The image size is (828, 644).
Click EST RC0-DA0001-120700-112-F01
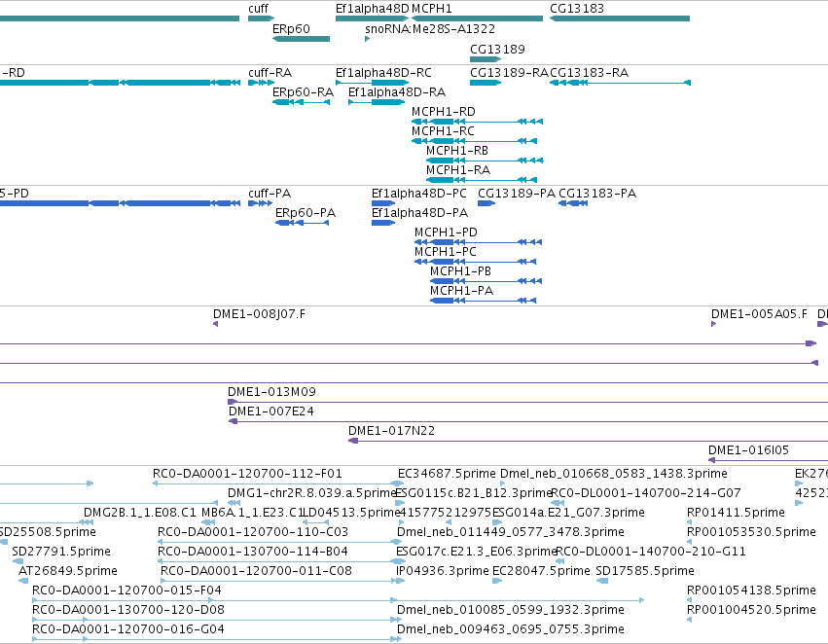point(277,483)
